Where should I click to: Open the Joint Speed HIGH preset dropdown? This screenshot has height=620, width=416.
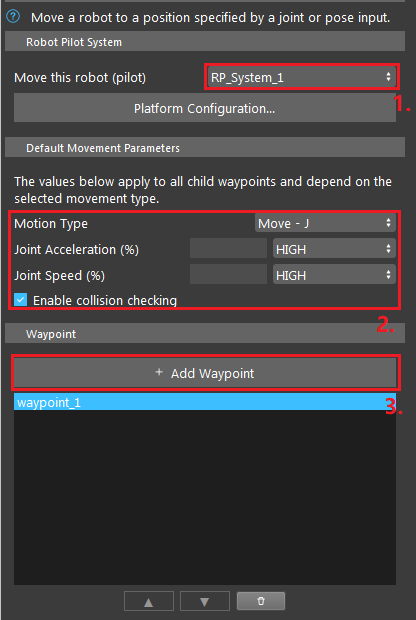pos(334,275)
